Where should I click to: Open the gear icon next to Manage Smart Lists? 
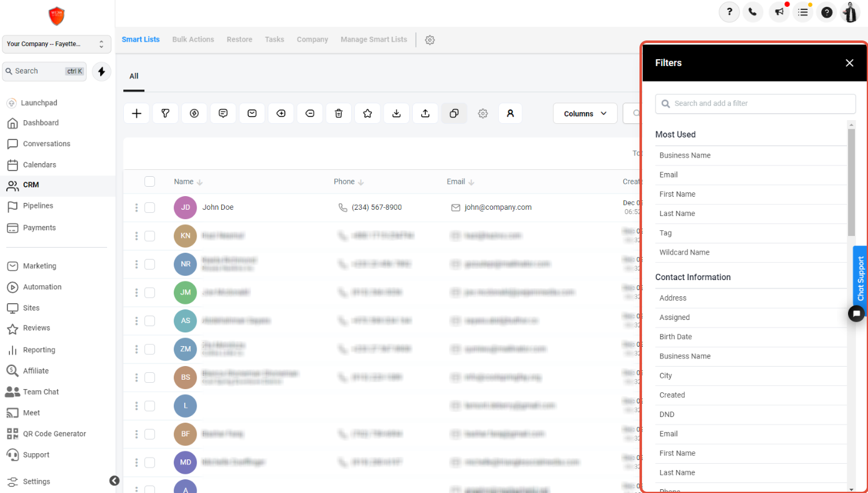(430, 40)
